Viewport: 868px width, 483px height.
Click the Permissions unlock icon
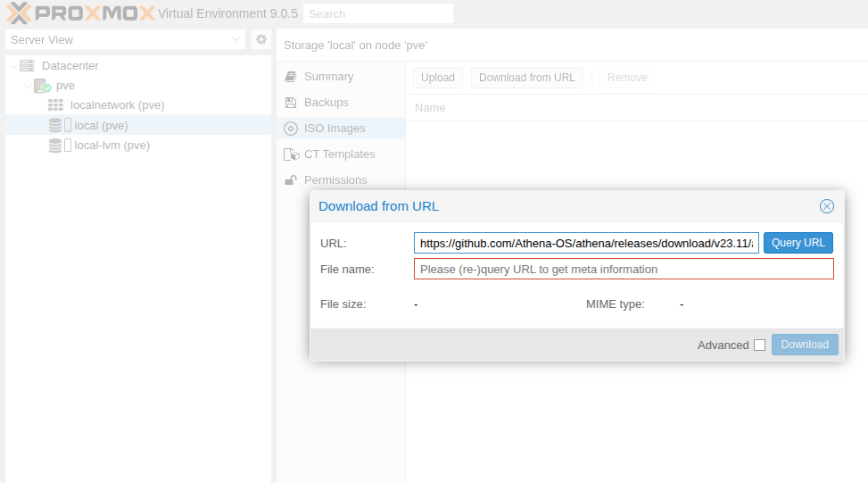coord(291,180)
